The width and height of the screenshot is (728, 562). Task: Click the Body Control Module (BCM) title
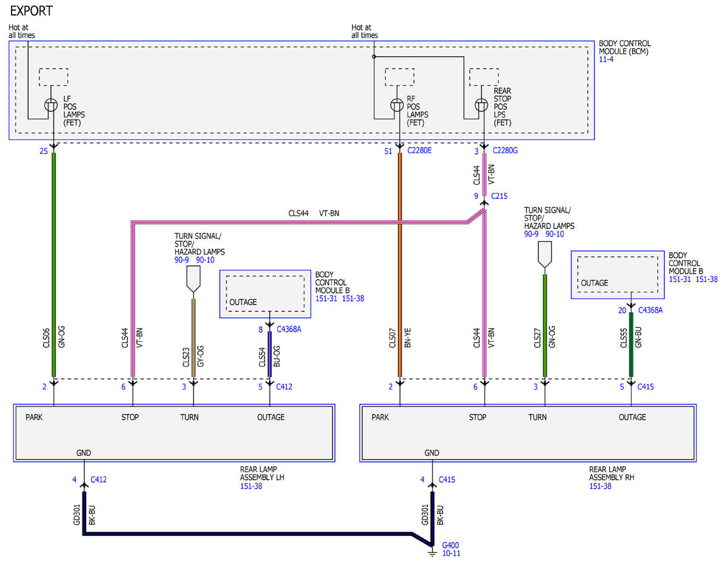(x=625, y=48)
